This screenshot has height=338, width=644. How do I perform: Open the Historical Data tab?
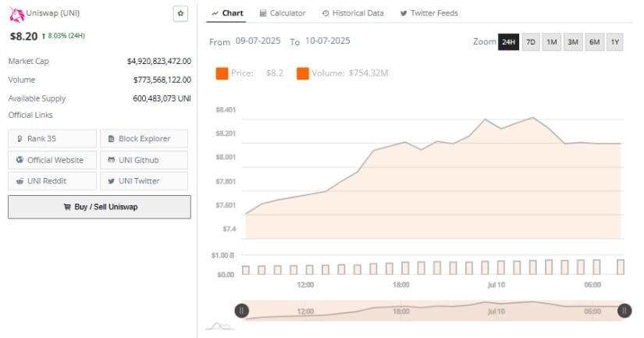coord(353,13)
